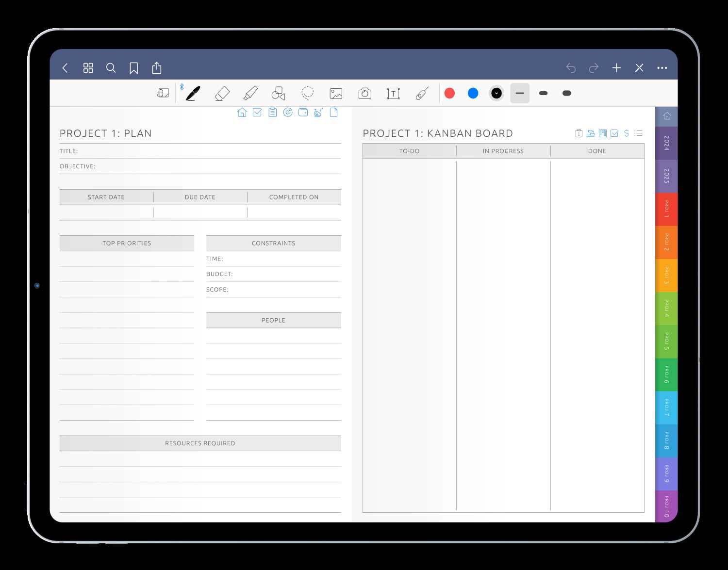
Task: Click the dollar sign icon near Kanban board
Action: tap(626, 133)
